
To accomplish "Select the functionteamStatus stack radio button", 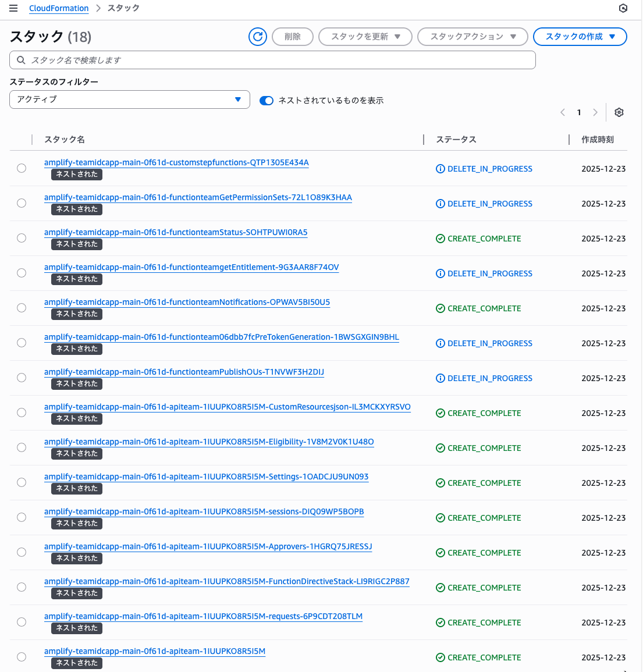I will [22, 238].
